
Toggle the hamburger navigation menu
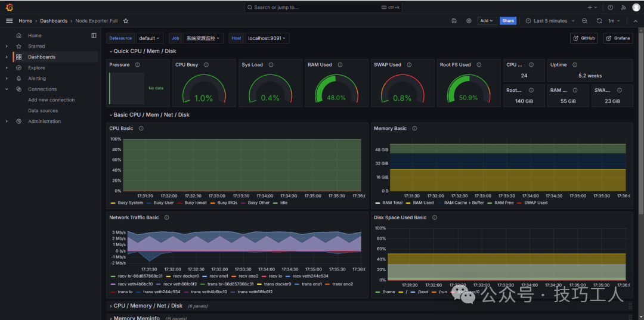click(x=9, y=21)
